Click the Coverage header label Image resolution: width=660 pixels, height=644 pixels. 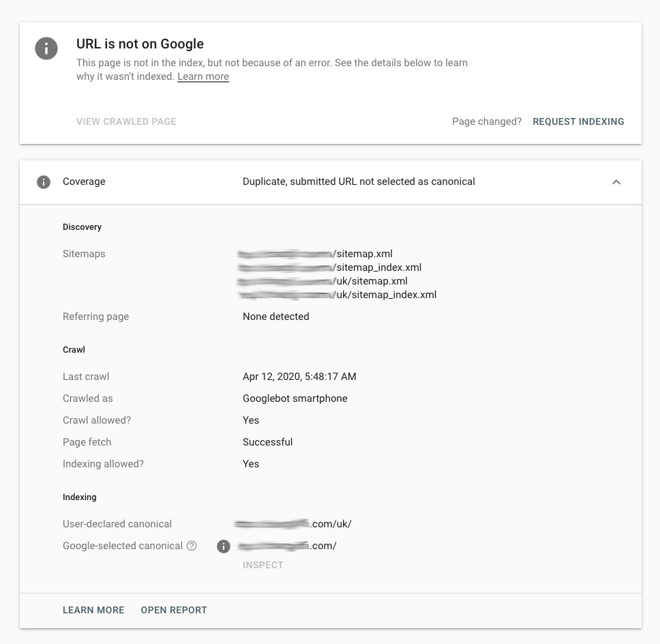[84, 181]
